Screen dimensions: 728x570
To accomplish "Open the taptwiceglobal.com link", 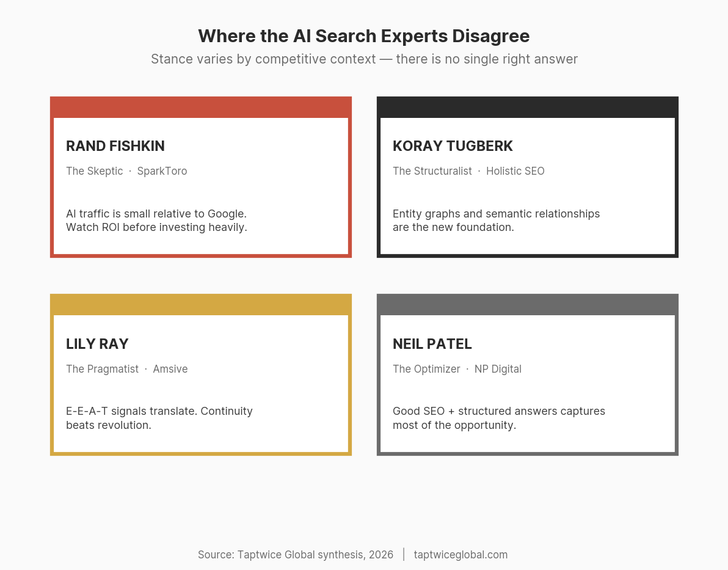I will (460, 555).
